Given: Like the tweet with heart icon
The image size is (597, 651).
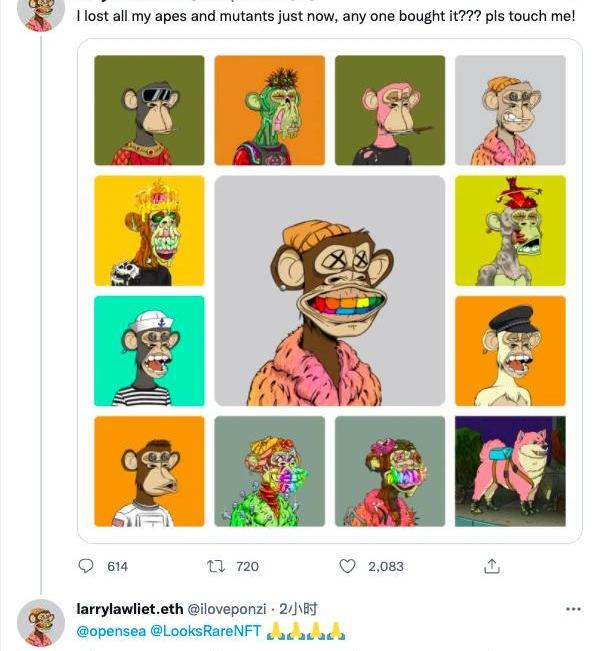Looking at the screenshot, I should 347,566.
